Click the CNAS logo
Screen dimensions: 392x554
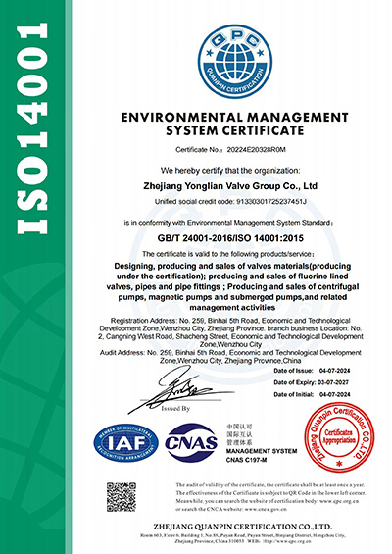[191, 442]
